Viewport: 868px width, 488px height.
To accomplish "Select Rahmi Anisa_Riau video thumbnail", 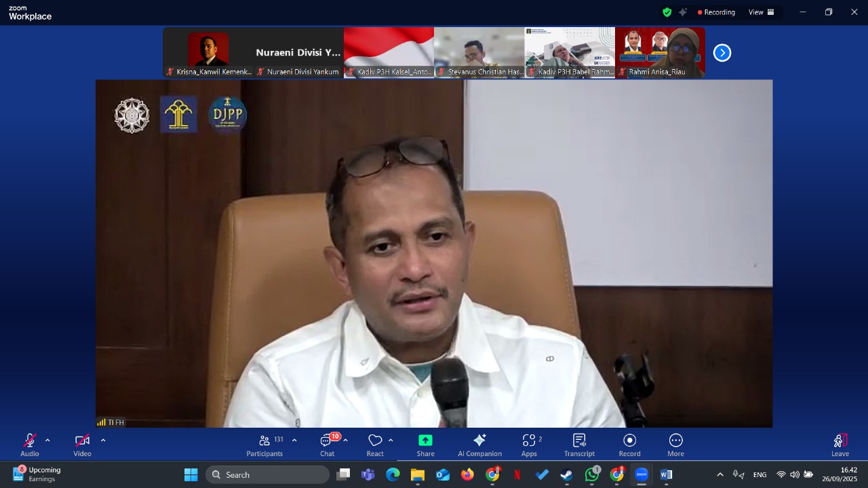I will pyautogui.click(x=660, y=52).
